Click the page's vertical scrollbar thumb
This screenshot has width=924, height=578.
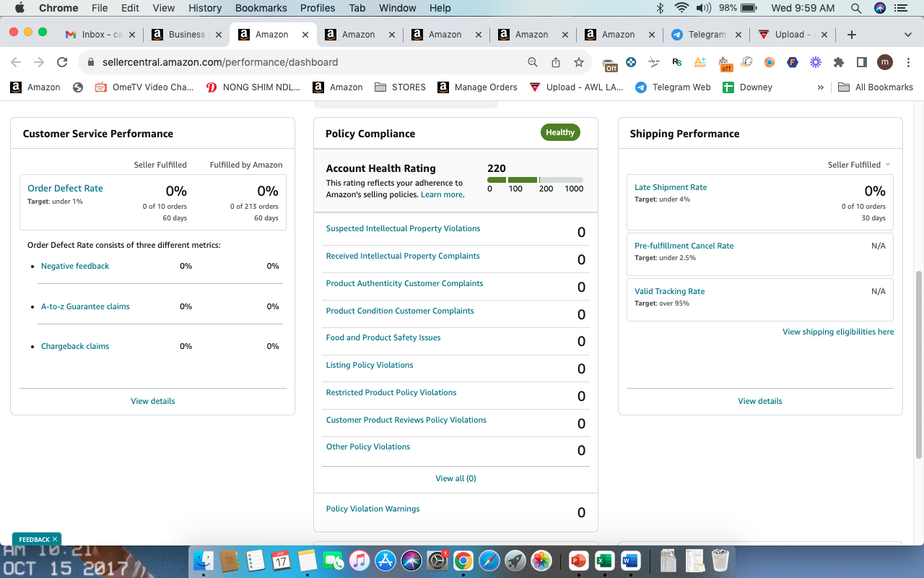click(918, 365)
